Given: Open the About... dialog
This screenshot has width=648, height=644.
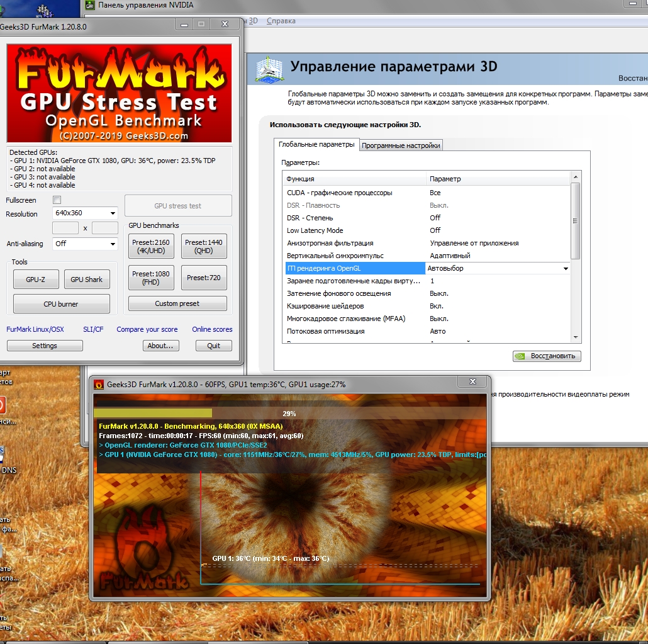Looking at the screenshot, I should (x=161, y=346).
